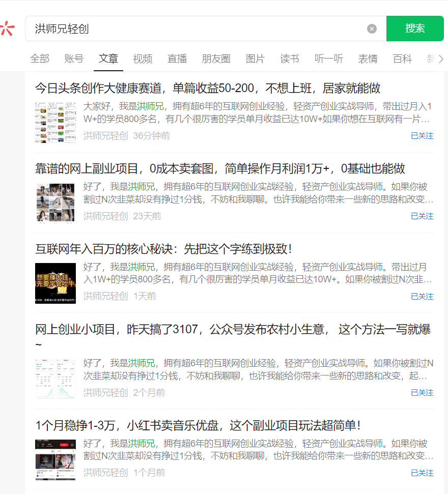Open the 百科 tab
The image size is (448, 494).
click(x=402, y=59)
